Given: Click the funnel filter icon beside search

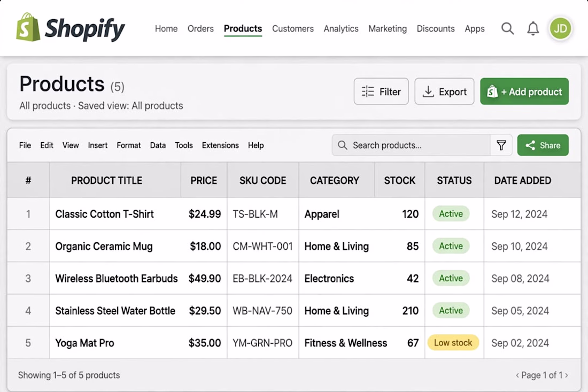Looking at the screenshot, I should pos(501,145).
